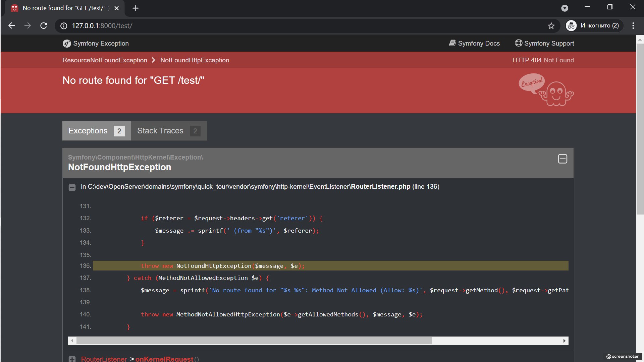Bookmark this page with the star icon
Screen dimensions: 644x362
tap(551, 26)
